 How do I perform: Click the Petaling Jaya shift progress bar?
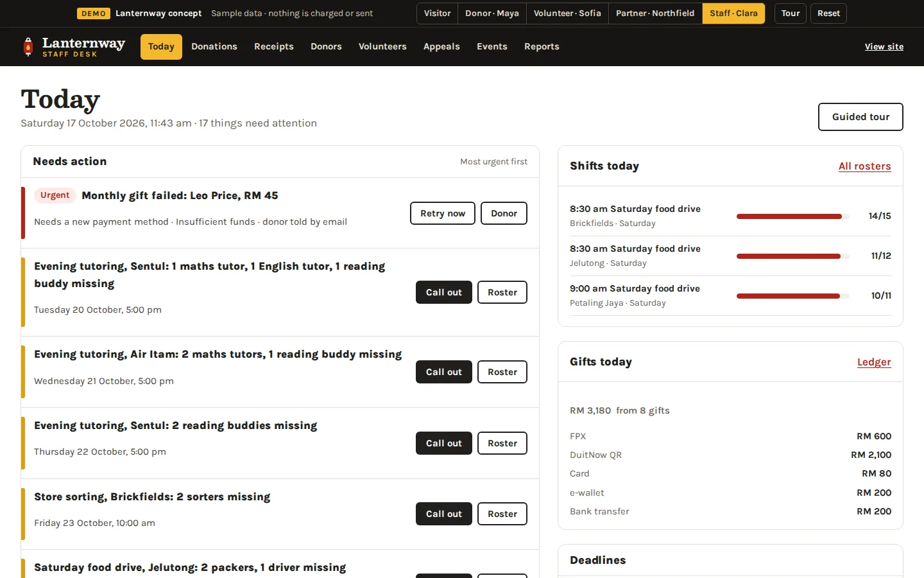[x=793, y=296]
